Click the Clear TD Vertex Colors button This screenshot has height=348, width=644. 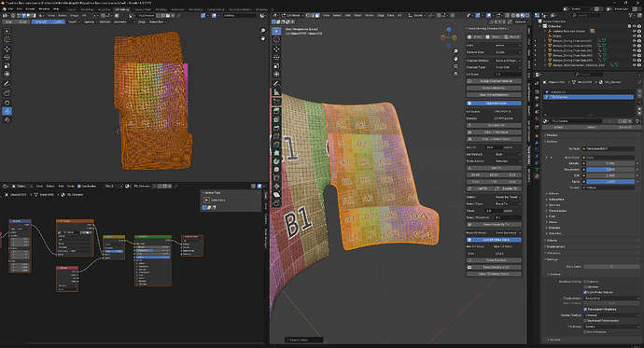(494, 273)
